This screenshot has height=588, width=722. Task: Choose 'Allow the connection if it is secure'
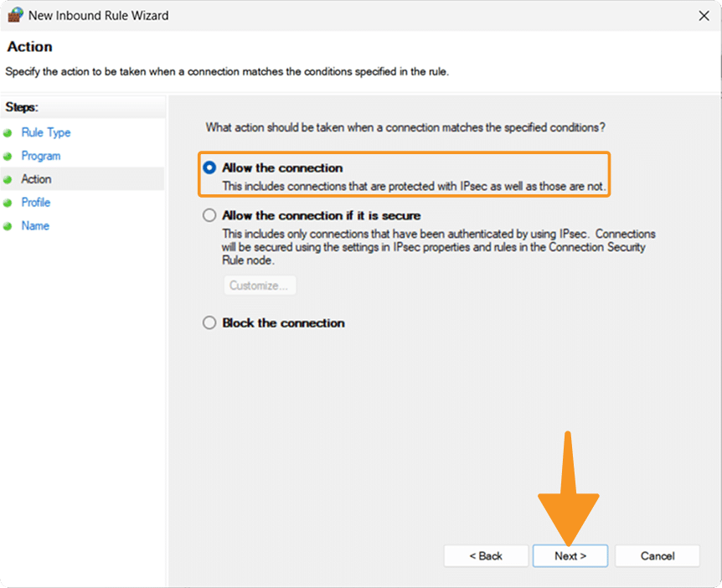pos(209,215)
